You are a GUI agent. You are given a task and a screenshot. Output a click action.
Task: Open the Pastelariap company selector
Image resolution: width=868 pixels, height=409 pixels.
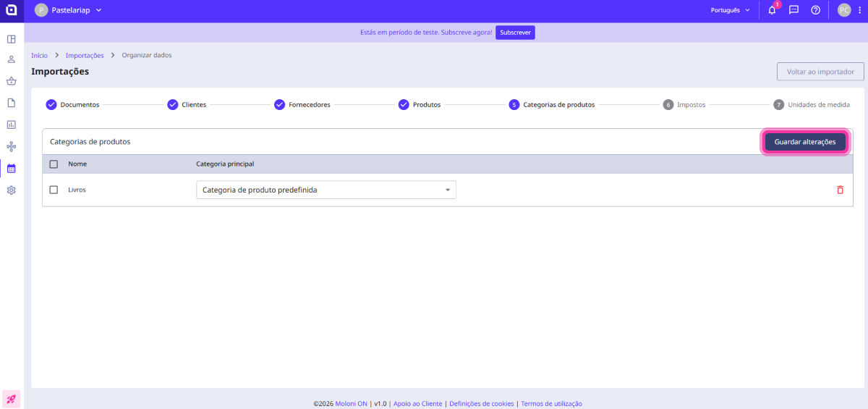pyautogui.click(x=69, y=10)
